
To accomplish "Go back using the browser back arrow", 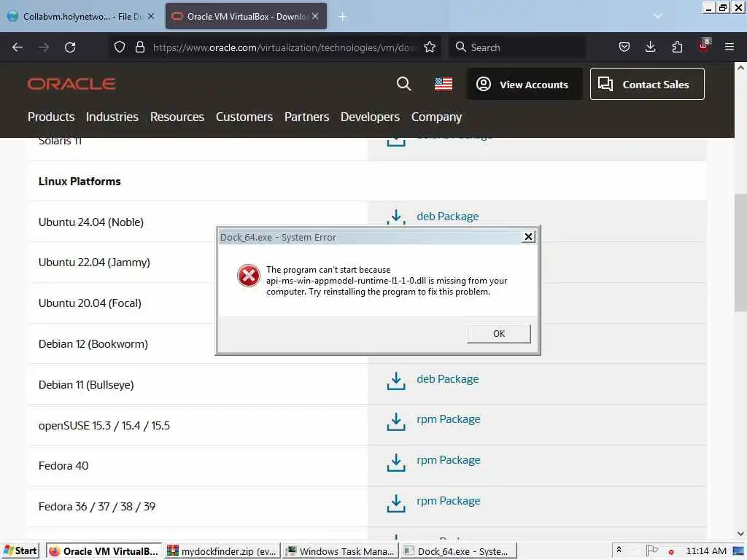I will click(x=18, y=47).
